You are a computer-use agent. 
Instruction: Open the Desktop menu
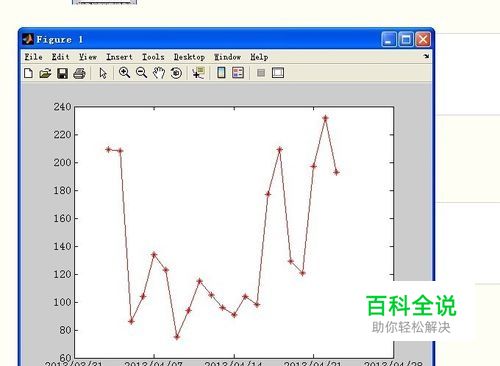pos(189,57)
